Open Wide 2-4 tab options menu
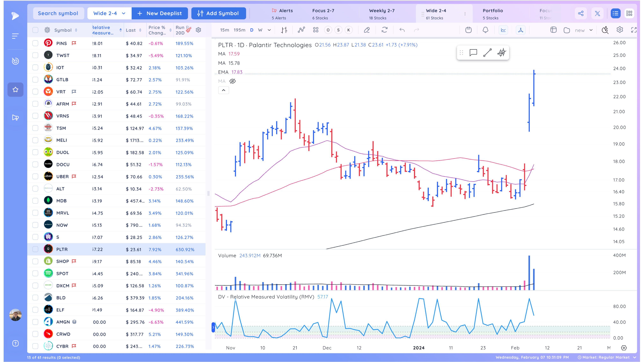 coord(465,14)
